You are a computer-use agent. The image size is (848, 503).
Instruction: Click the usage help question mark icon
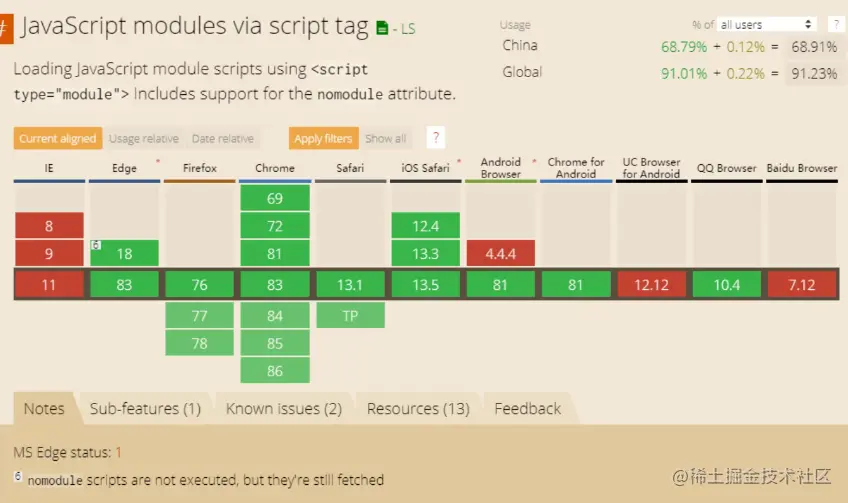click(836, 24)
